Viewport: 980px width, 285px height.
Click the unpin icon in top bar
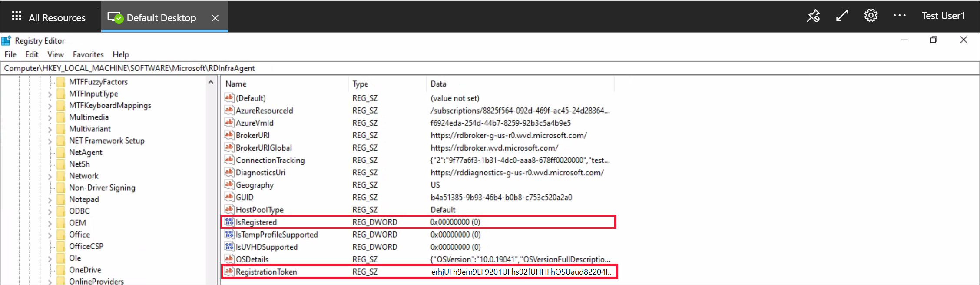pyautogui.click(x=813, y=16)
